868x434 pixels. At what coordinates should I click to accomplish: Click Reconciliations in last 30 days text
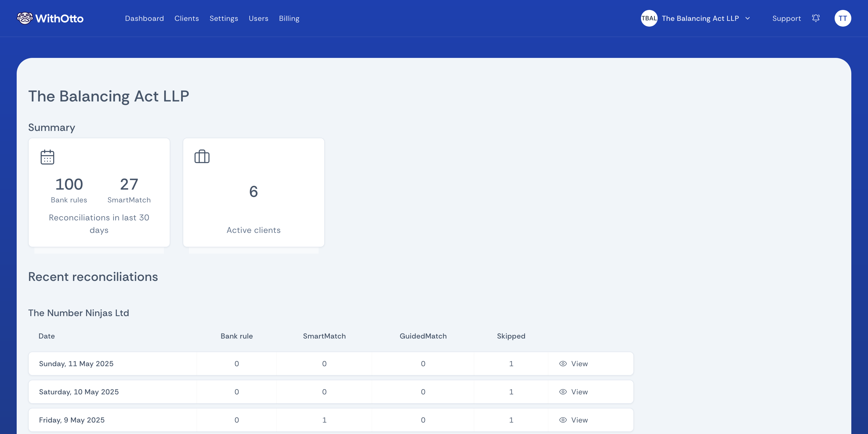[99, 224]
